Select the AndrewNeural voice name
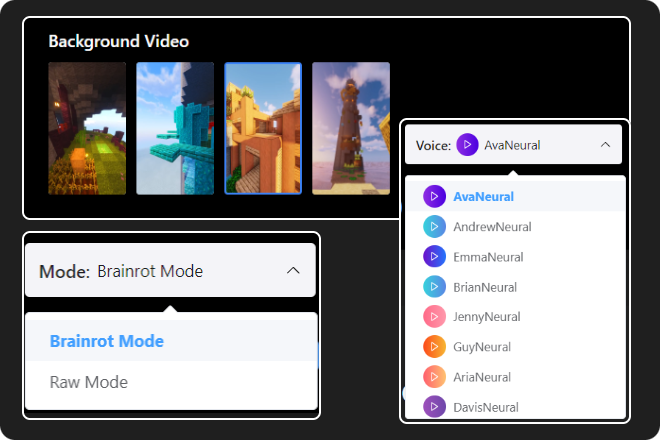The width and height of the screenshot is (660, 440). pos(492,227)
